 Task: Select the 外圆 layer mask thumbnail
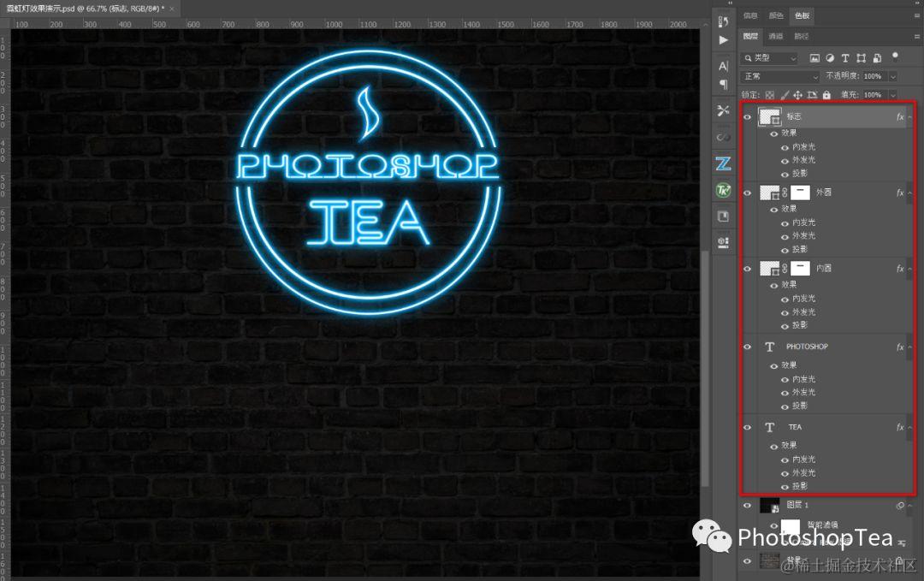[800, 193]
